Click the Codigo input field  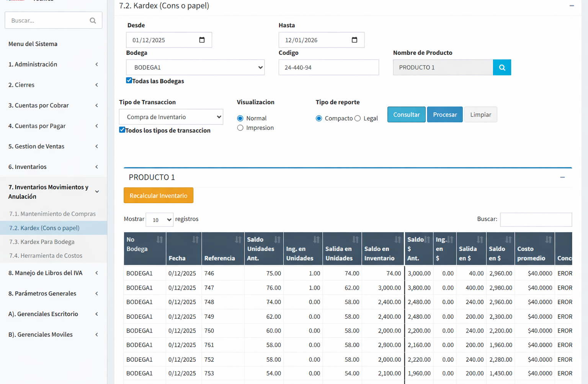coord(328,67)
